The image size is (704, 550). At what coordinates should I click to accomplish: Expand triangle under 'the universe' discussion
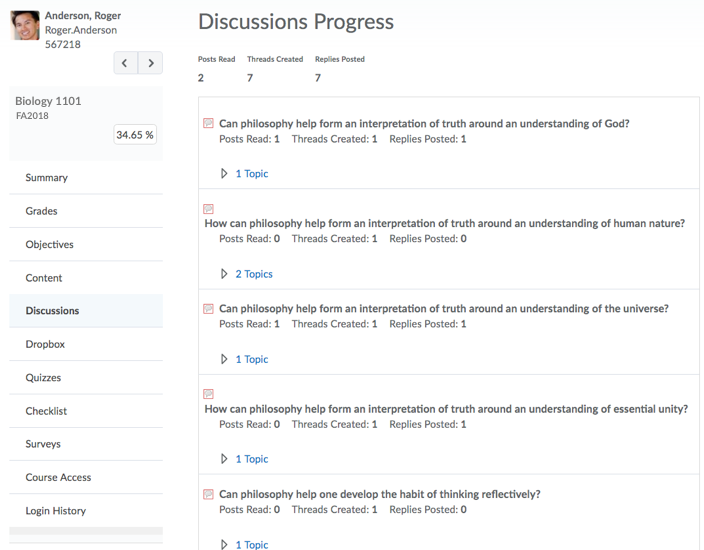[224, 359]
